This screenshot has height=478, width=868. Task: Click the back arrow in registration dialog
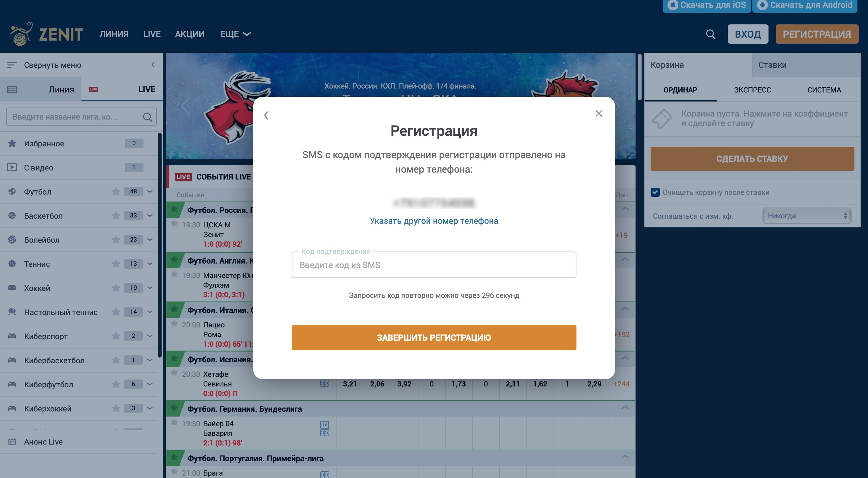(266, 115)
